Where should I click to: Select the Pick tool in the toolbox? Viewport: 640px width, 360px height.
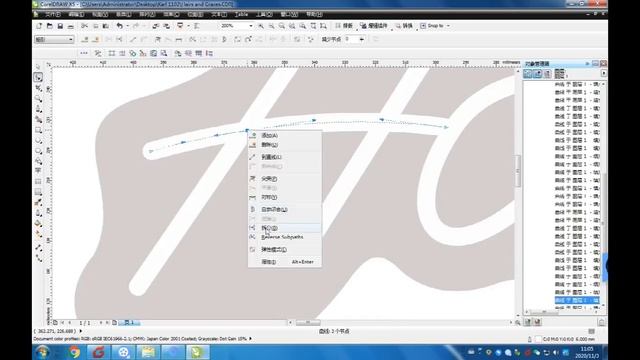[x=38, y=67]
